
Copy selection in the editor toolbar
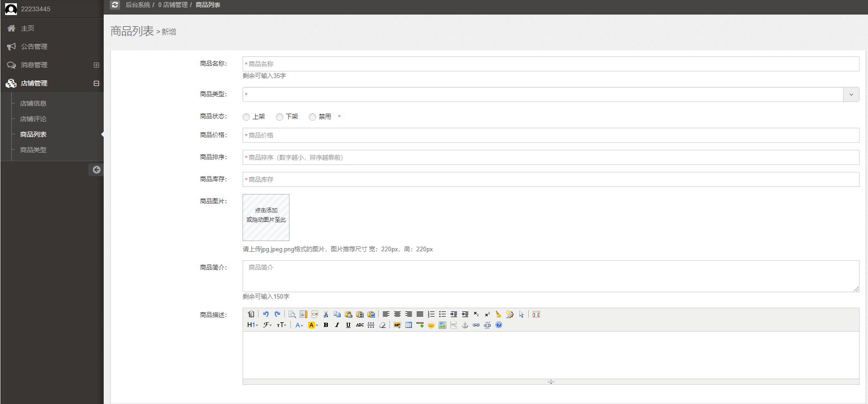coord(337,314)
